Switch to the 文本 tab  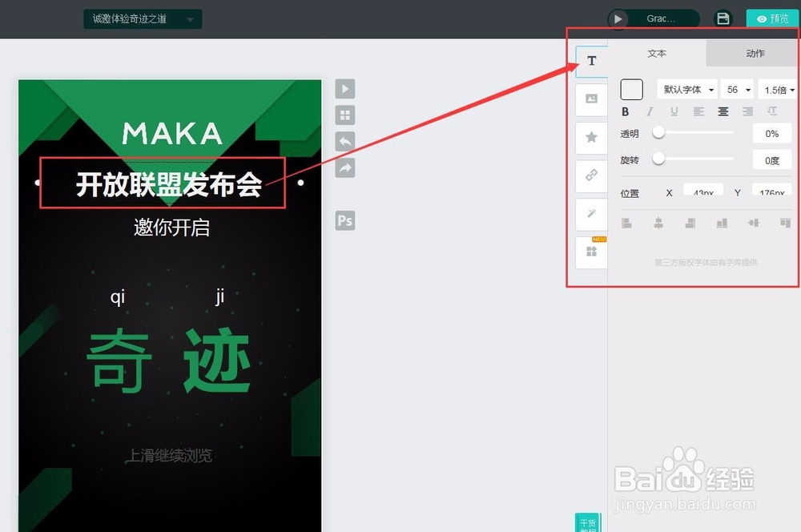[x=657, y=53]
